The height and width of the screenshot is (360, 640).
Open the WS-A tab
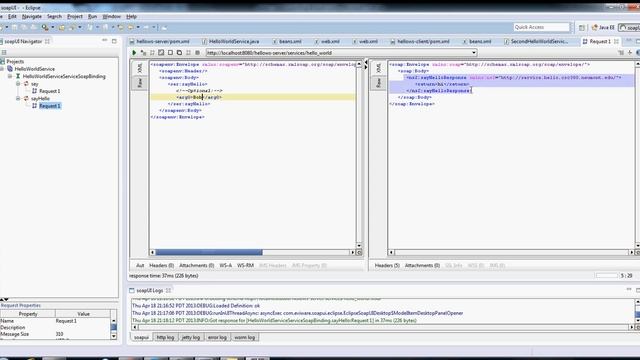tap(225, 265)
